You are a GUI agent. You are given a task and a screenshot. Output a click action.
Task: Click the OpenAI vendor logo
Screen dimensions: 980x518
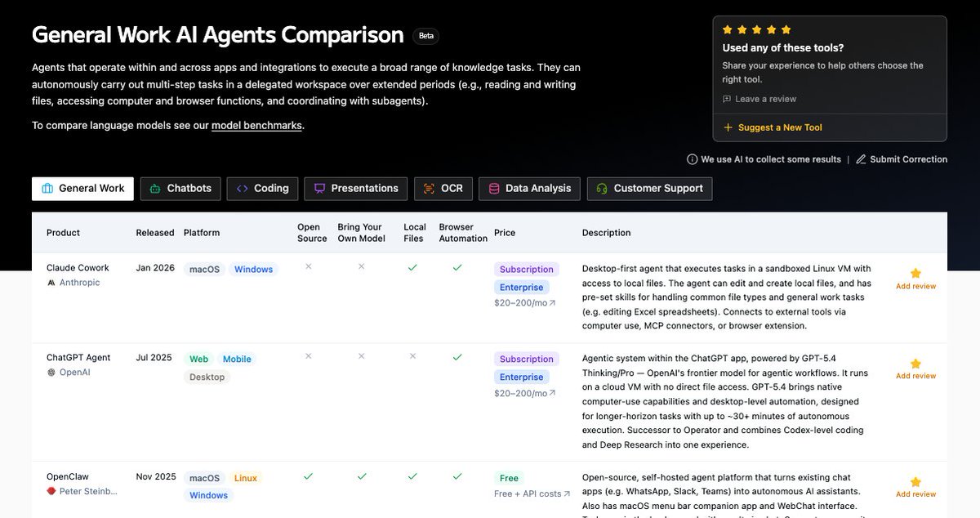pyautogui.click(x=51, y=373)
